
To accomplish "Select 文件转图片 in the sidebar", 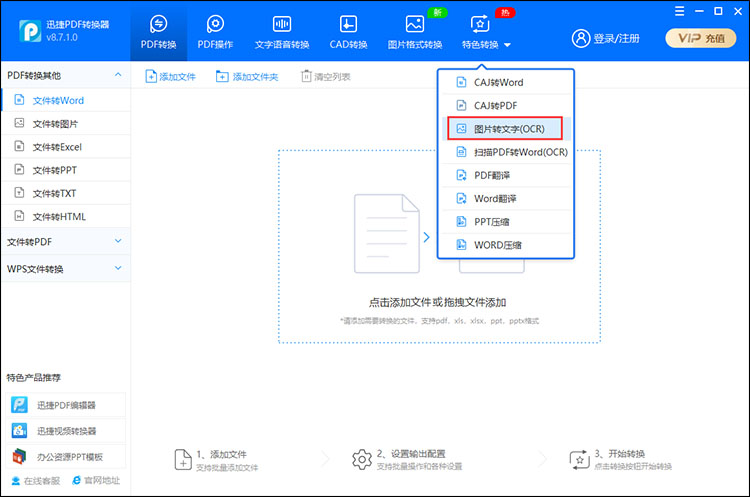I will [66, 124].
